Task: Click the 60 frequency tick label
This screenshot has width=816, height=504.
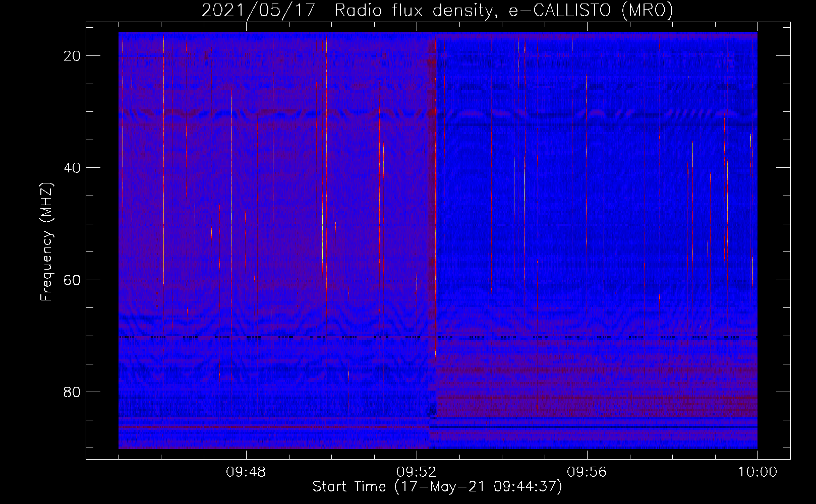Action: tap(72, 280)
